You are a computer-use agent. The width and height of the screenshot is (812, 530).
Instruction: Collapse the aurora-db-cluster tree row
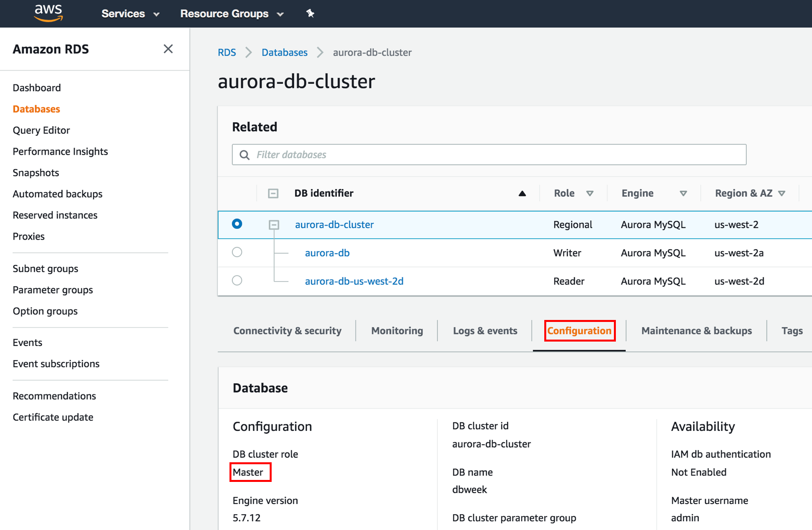[274, 225]
